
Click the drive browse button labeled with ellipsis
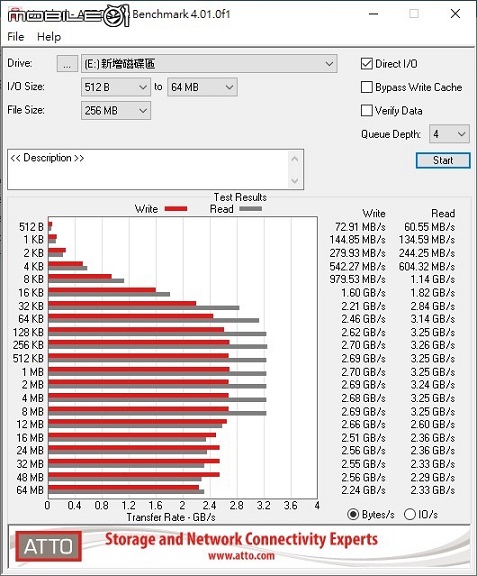67,64
